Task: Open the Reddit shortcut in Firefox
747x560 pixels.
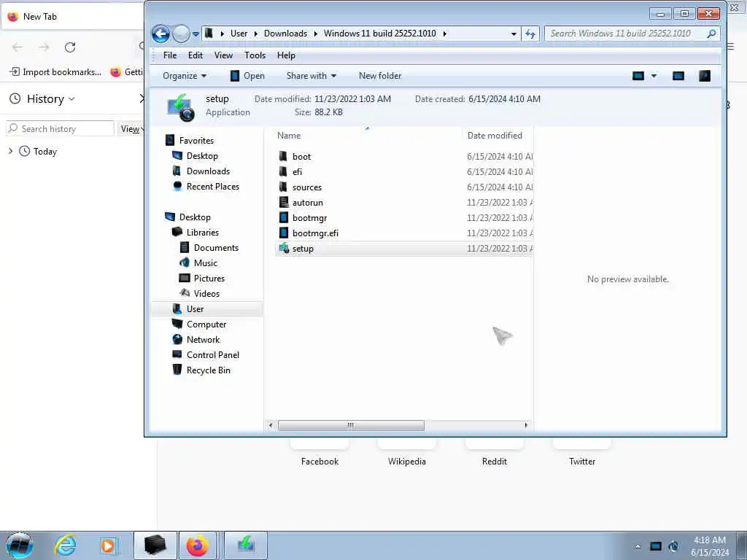Action: point(495,461)
